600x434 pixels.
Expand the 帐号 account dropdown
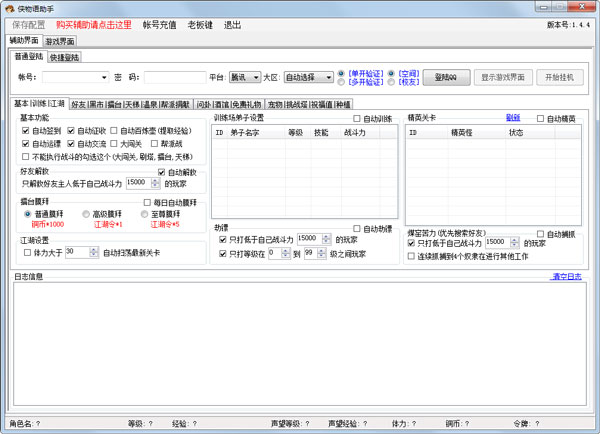coord(103,77)
